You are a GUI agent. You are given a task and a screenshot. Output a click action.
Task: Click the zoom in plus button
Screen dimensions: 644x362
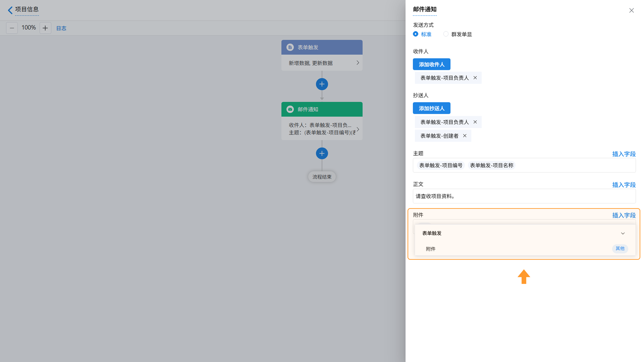tap(45, 28)
